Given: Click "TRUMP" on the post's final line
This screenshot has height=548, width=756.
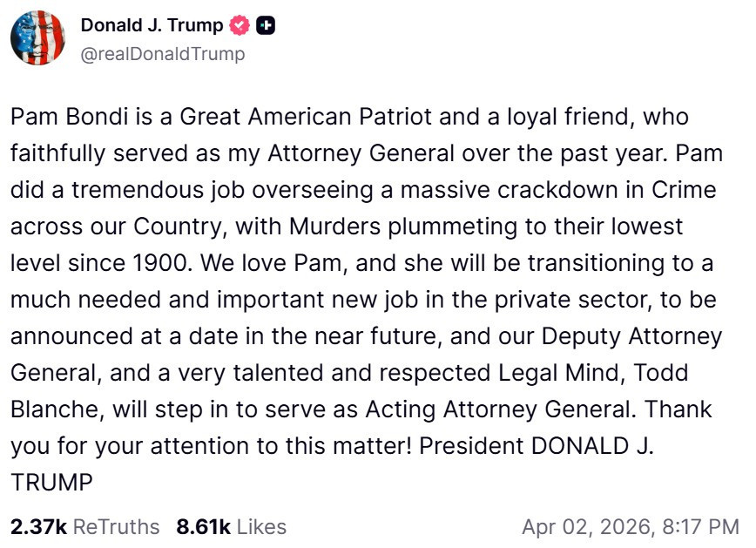Looking at the screenshot, I should 51,483.
